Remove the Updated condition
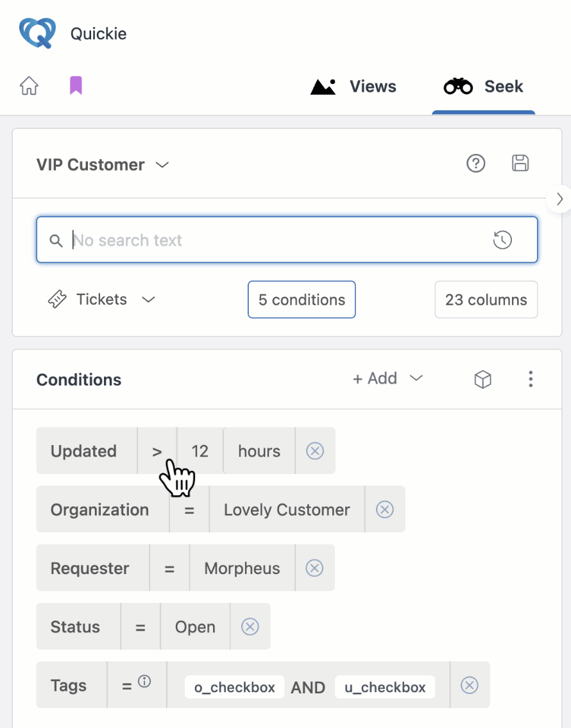The height and width of the screenshot is (728, 571). pyautogui.click(x=315, y=451)
